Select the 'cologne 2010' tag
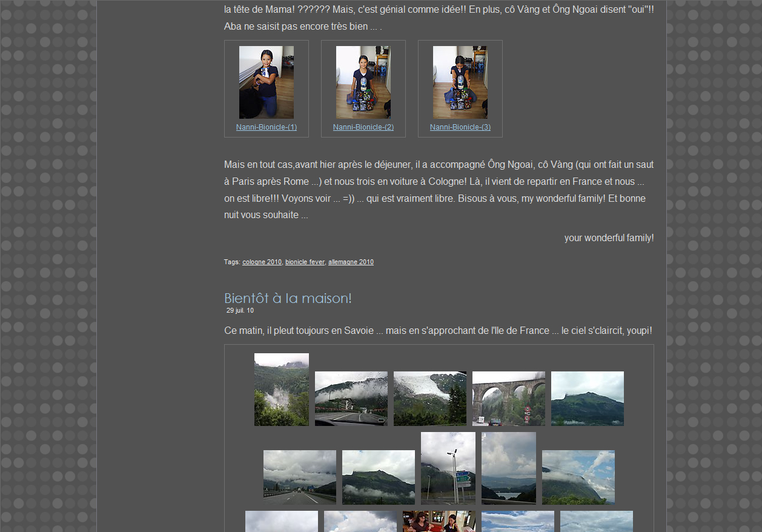 [x=262, y=262]
